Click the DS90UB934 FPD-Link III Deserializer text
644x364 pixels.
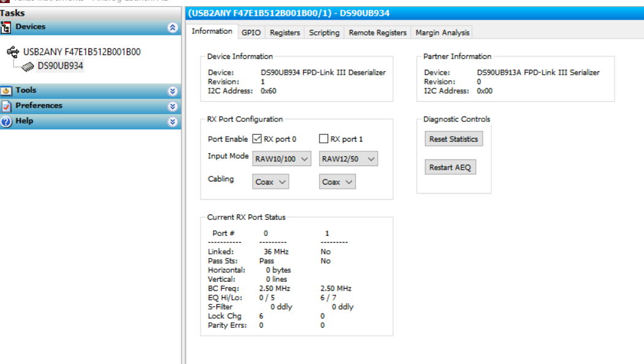tap(323, 72)
